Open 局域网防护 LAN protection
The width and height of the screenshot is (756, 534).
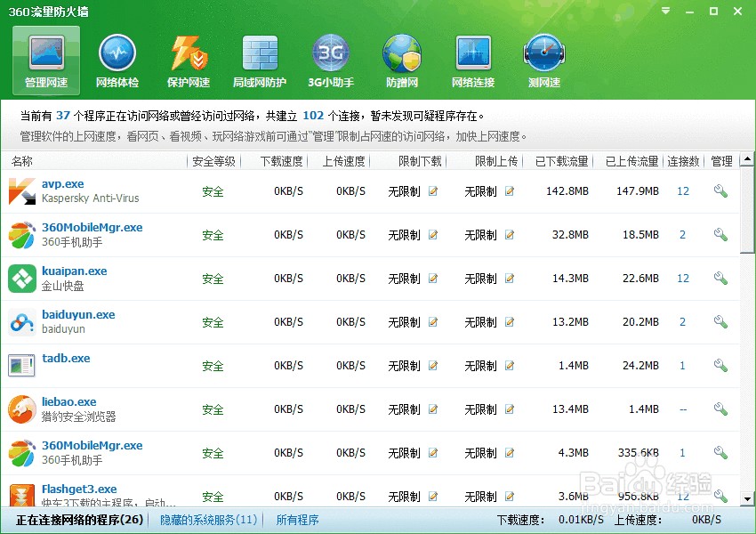coord(259,60)
